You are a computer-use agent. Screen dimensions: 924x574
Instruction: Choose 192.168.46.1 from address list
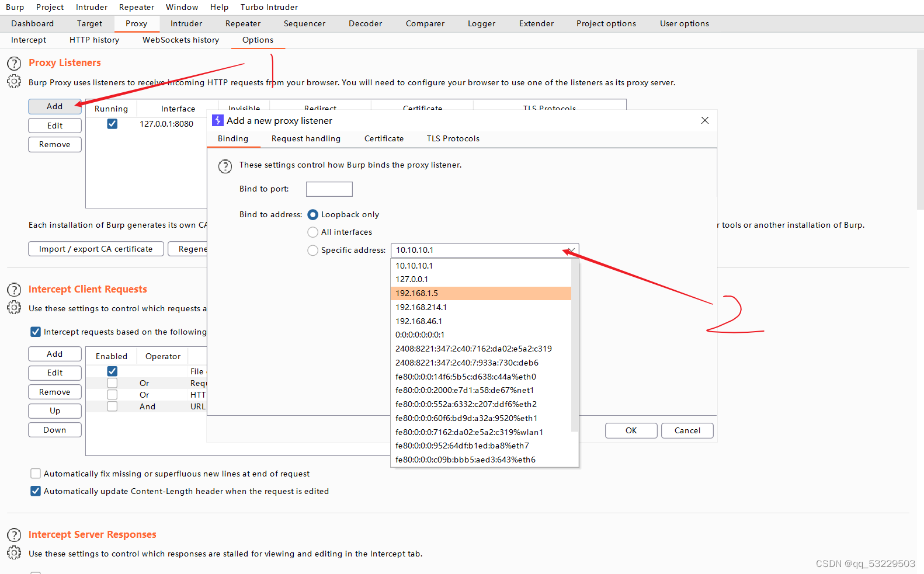click(481, 321)
